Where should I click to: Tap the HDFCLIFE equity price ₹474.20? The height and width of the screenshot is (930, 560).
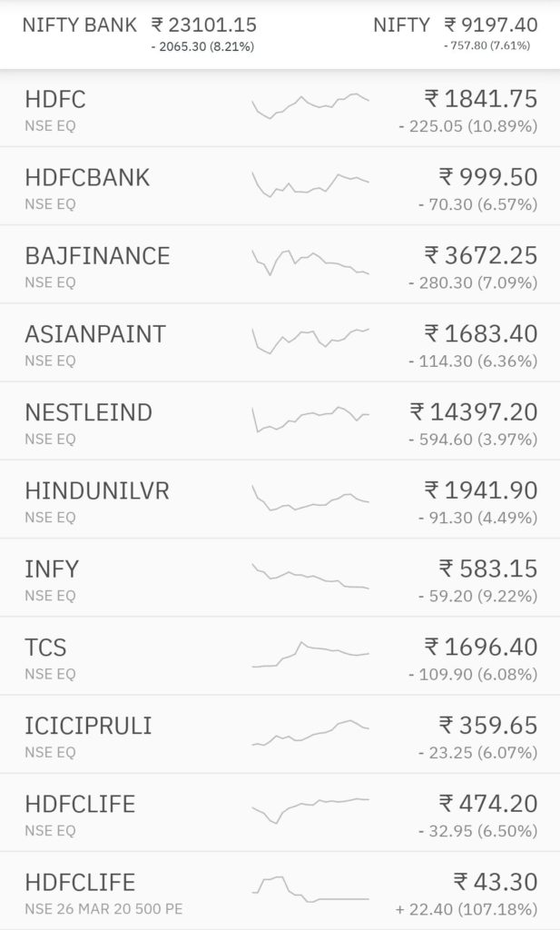487,804
